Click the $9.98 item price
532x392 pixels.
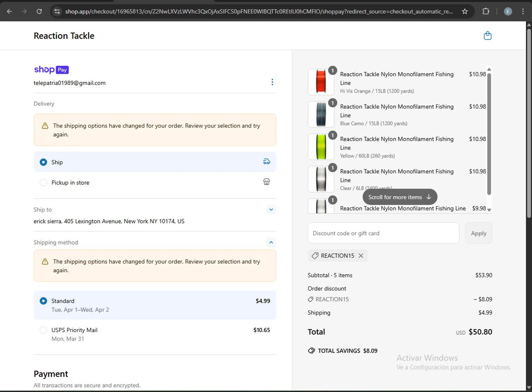(x=479, y=208)
